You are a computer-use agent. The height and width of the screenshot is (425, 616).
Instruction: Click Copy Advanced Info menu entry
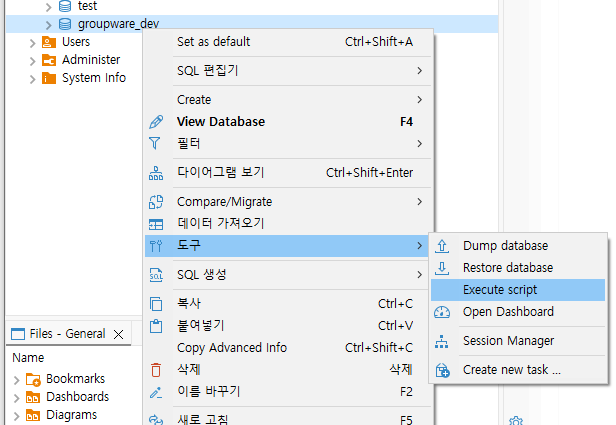232,348
